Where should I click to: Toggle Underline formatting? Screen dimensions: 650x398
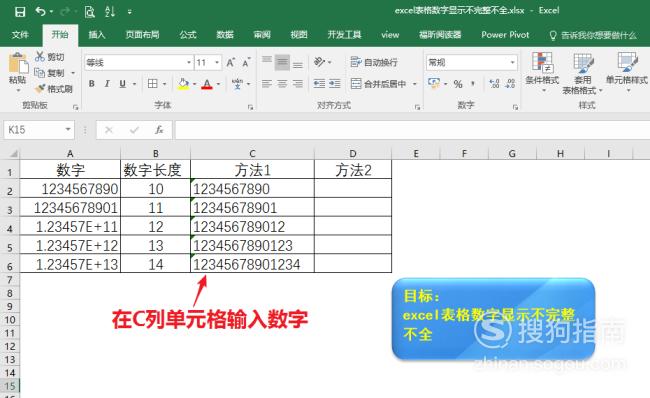click(123, 84)
